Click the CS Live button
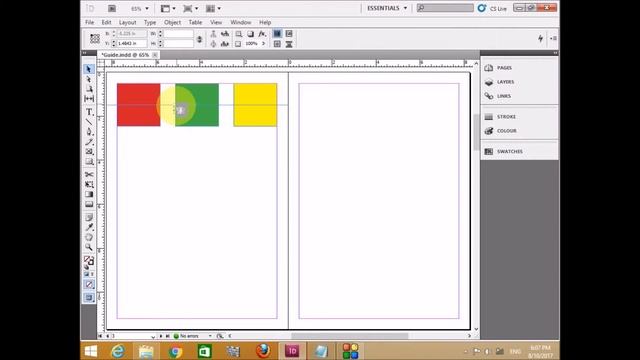640x360 pixels. [x=492, y=8]
